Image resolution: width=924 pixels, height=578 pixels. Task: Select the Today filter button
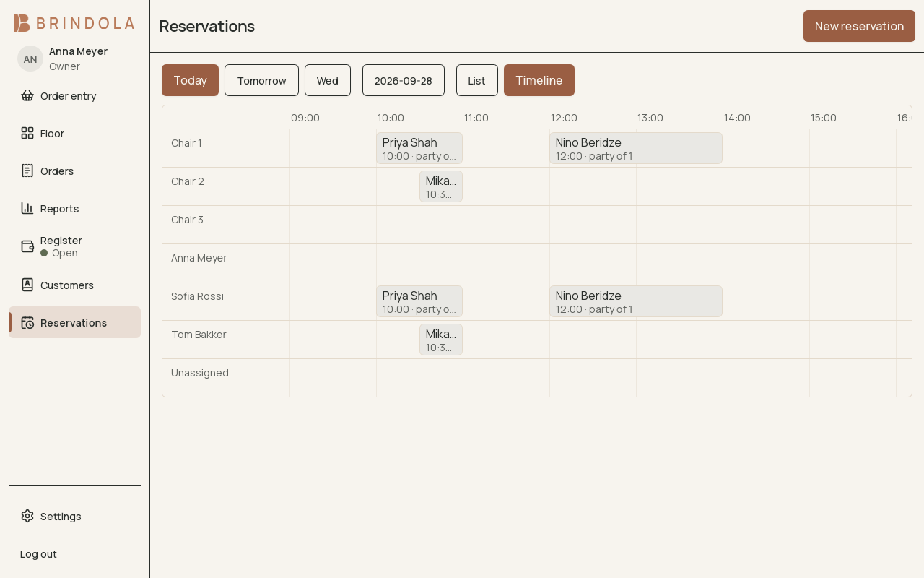click(x=190, y=80)
